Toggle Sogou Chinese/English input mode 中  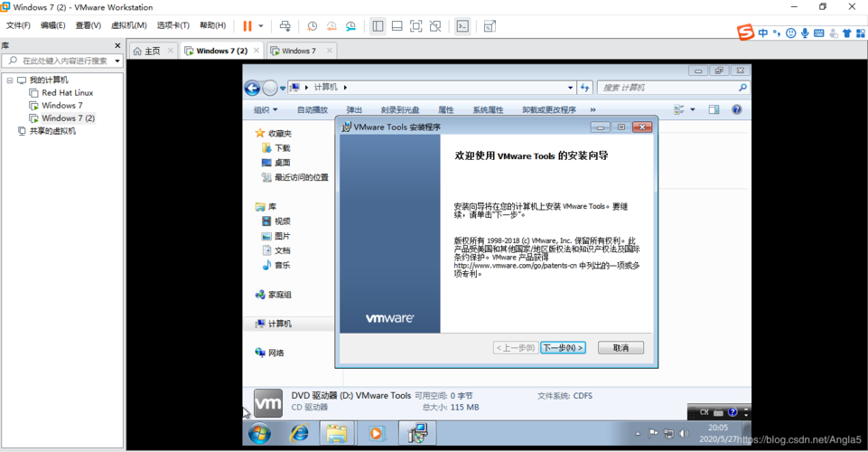[763, 33]
